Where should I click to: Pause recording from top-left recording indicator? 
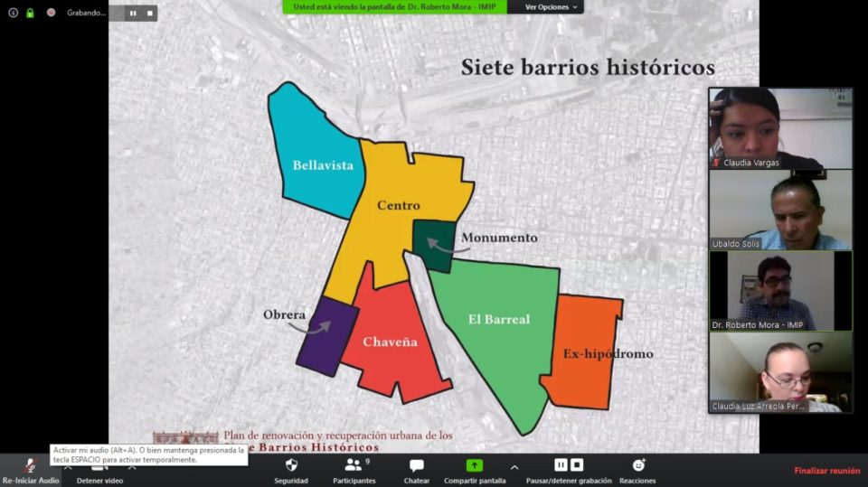coord(133,14)
